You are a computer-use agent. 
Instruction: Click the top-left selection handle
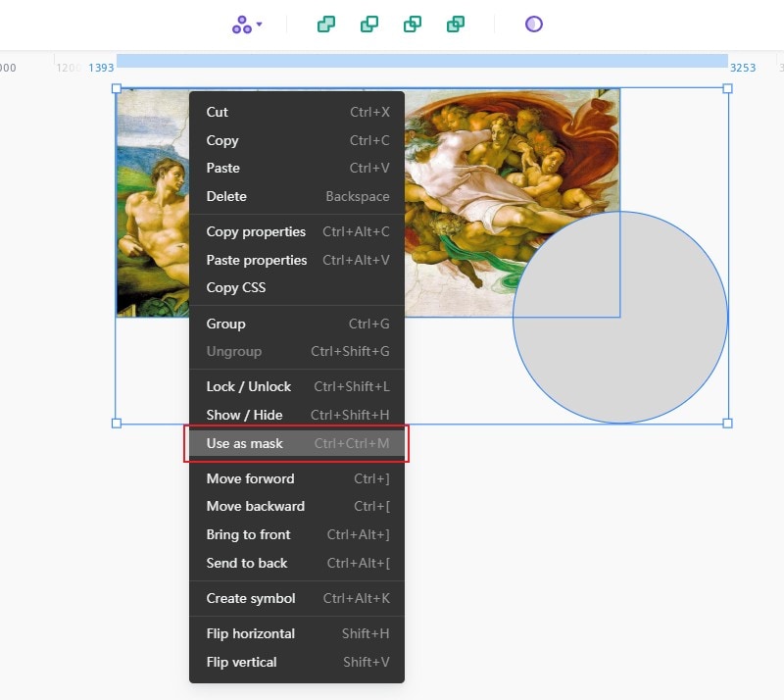[x=117, y=88]
